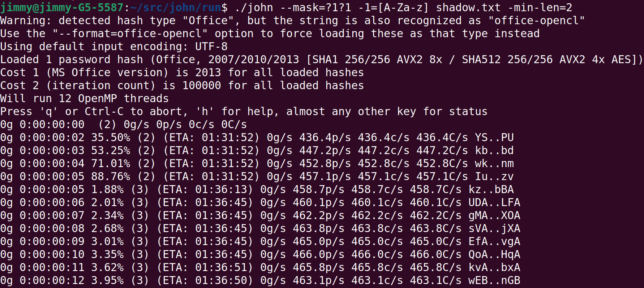The width and height of the screenshot is (644, 288).
Task: Click the "office-opencl" text in warning line
Action: coord(537,21)
